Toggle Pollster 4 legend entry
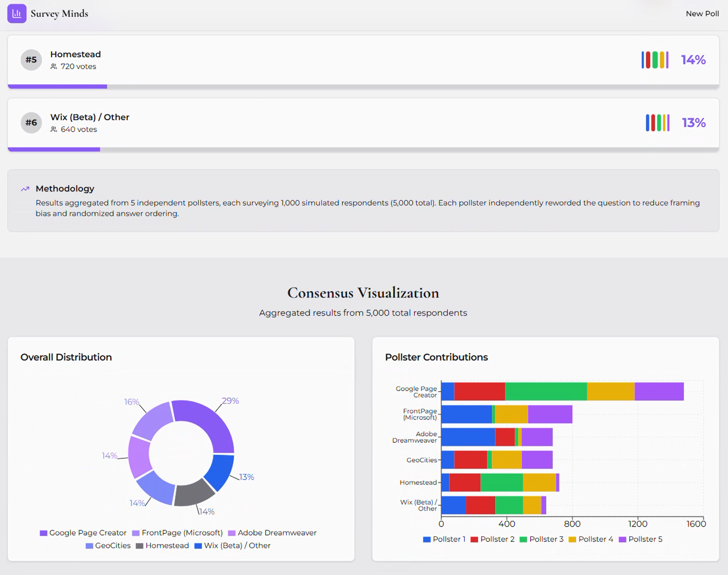The width and height of the screenshot is (728, 575). coord(591,539)
